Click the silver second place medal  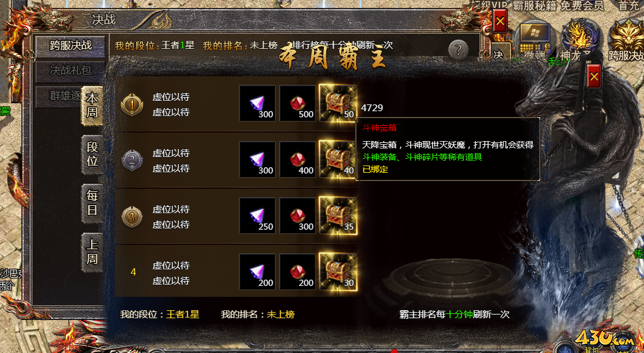coord(132,161)
